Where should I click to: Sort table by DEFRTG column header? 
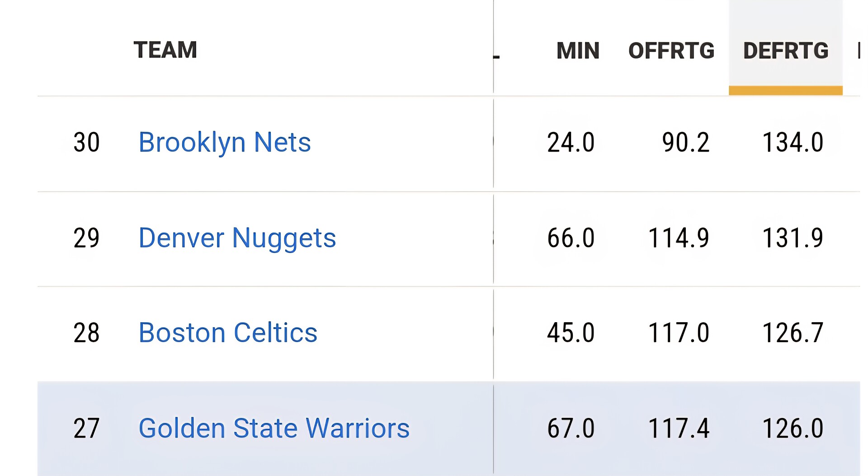tap(786, 51)
